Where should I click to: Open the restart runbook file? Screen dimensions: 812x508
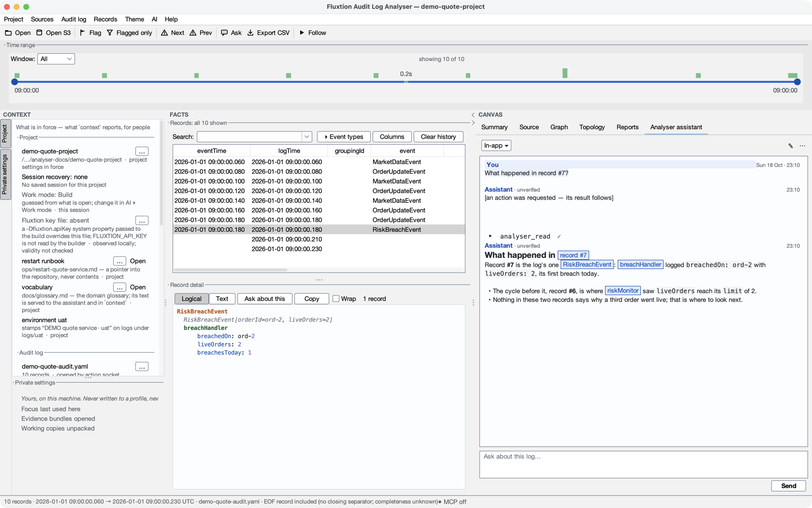(x=138, y=261)
